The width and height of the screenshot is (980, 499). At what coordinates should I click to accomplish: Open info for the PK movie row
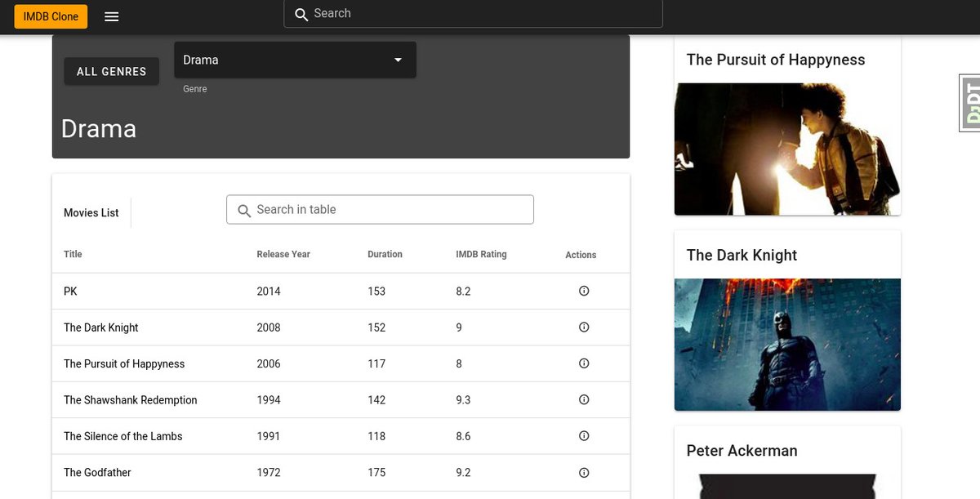[x=584, y=291]
